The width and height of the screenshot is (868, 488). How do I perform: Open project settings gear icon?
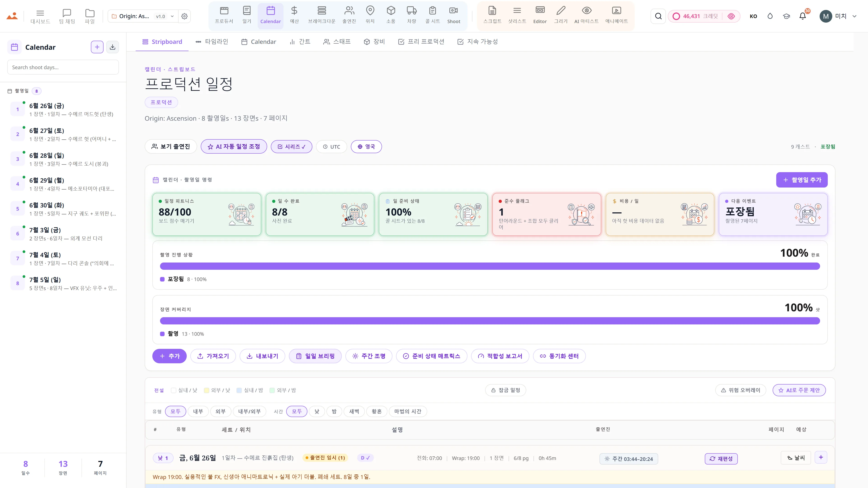[x=184, y=16]
